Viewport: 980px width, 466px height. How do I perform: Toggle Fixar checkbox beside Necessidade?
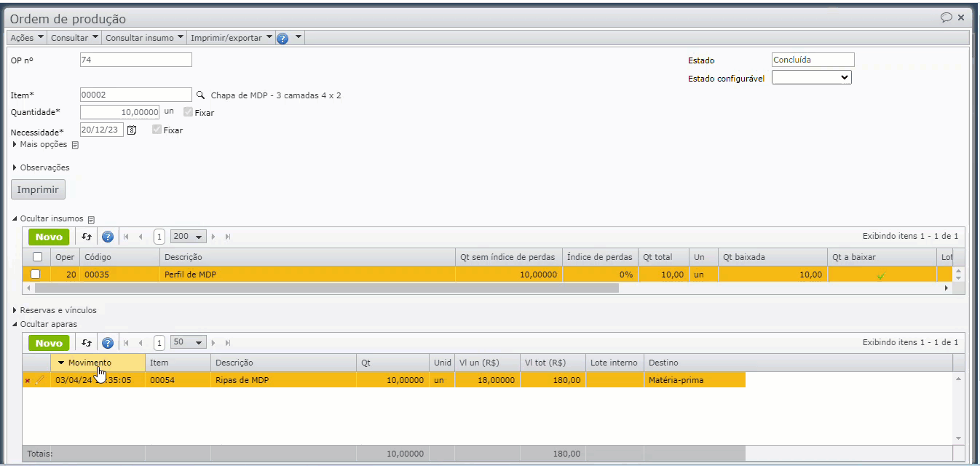157,130
